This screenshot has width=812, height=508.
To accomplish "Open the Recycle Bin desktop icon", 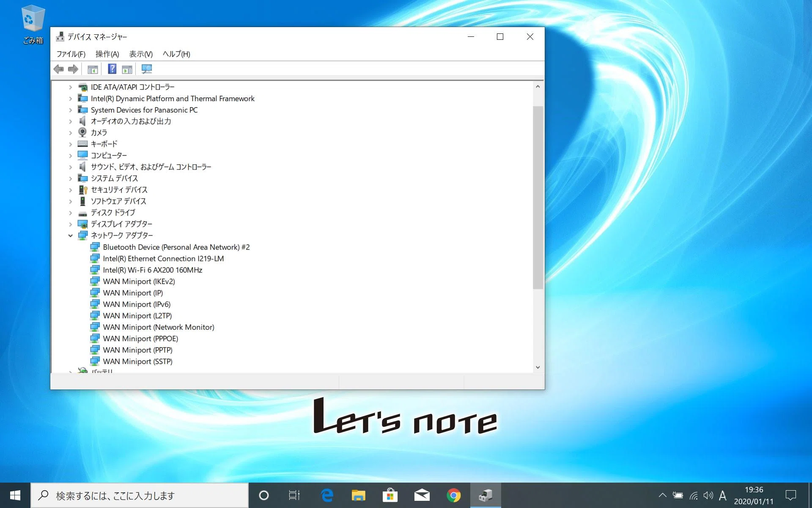I will click(33, 25).
